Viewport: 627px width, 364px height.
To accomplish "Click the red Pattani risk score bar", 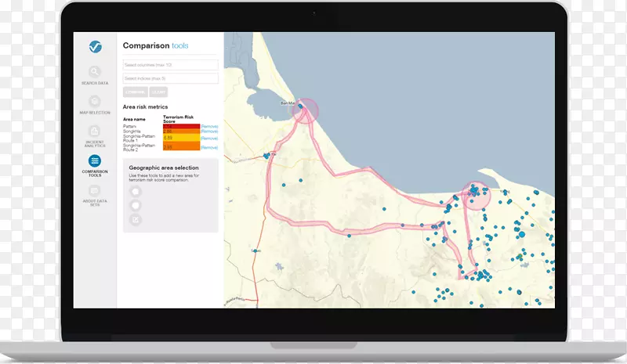I will pyautogui.click(x=180, y=126).
